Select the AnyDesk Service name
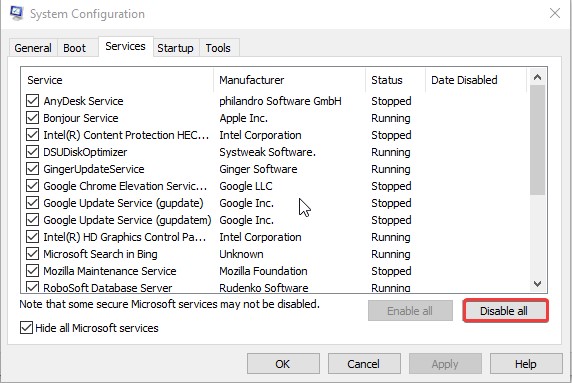572x383 pixels. [x=83, y=101]
